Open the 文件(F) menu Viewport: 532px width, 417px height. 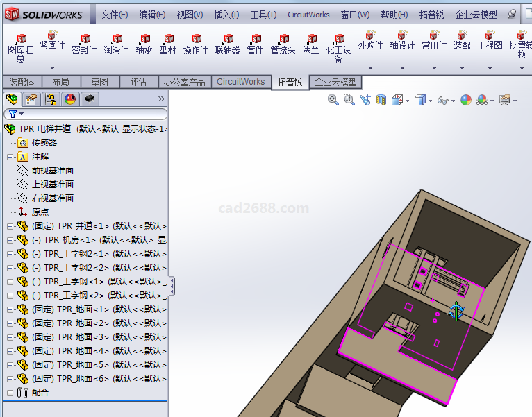115,15
